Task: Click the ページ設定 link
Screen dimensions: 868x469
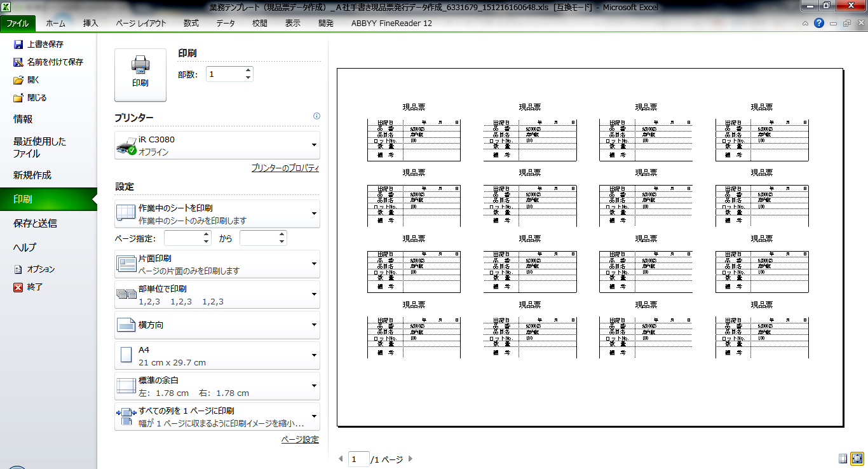Action: click(x=300, y=440)
